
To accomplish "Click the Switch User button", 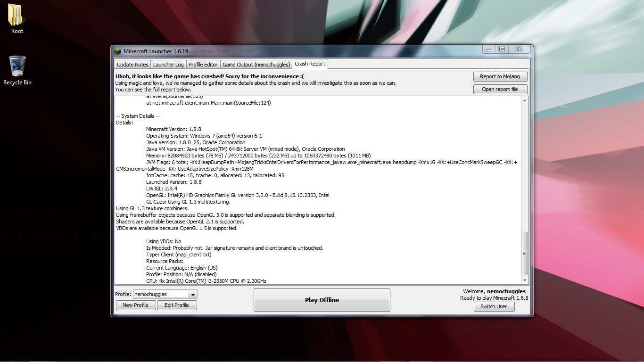I will tap(494, 306).
